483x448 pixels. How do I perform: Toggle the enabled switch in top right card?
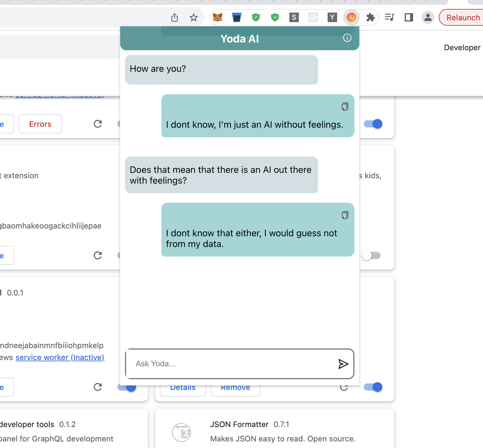click(373, 124)
